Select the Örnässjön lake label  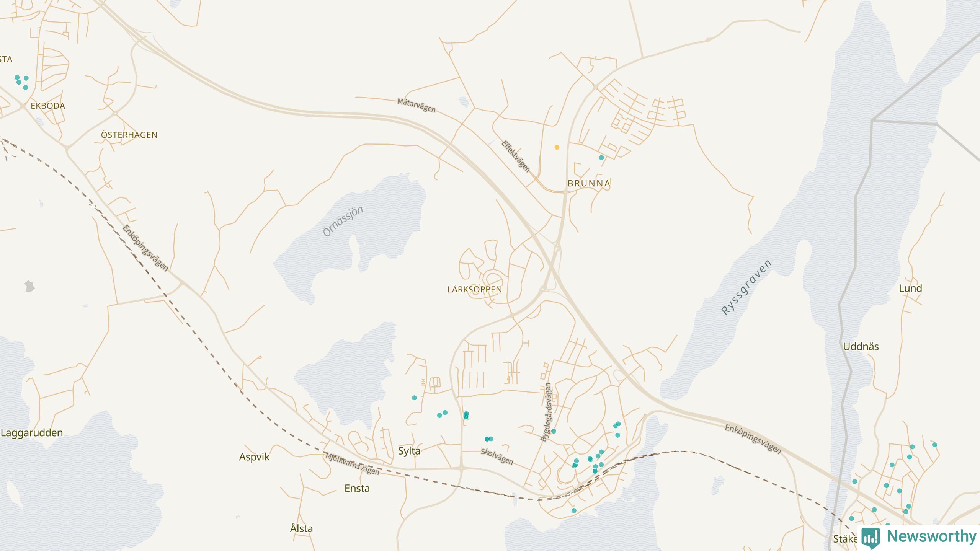[x=343, y=221]
